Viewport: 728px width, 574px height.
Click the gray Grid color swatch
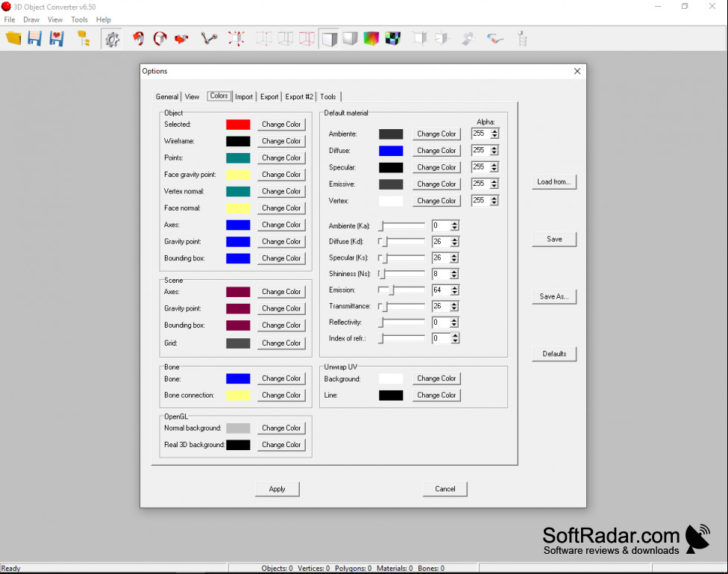238,343
